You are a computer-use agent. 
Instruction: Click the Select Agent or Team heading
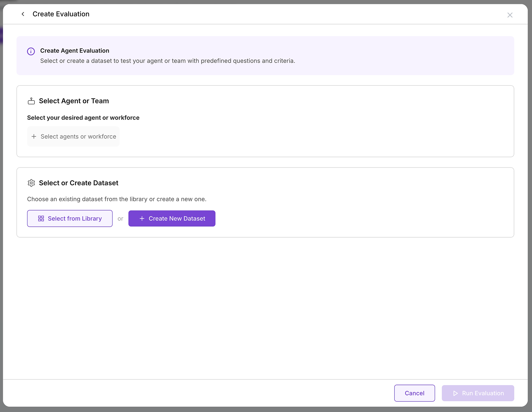click(x=74, y=101)
